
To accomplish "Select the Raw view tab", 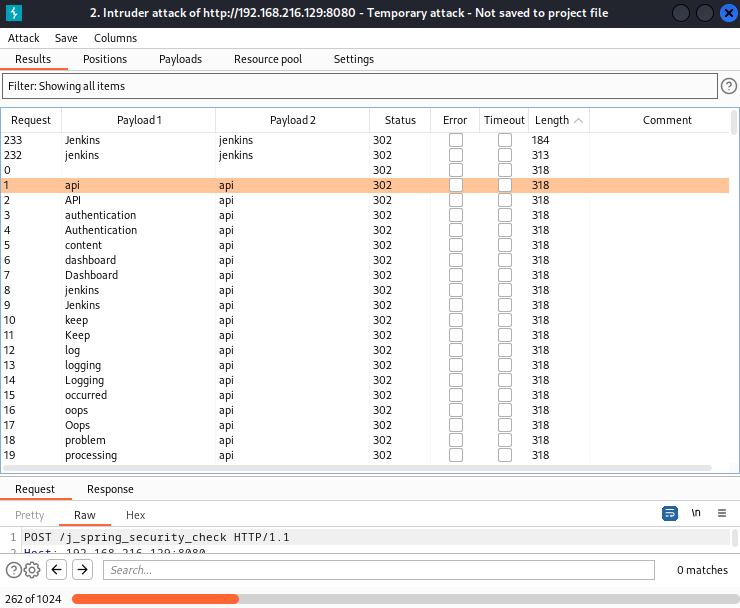I will click(85, 515).
